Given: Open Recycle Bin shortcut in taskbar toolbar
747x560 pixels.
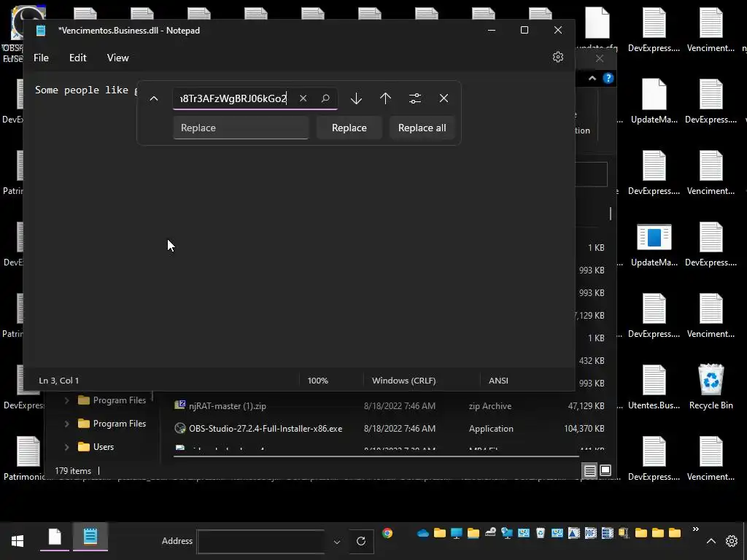Looking at the screenshot, I should tap(541, 533).
